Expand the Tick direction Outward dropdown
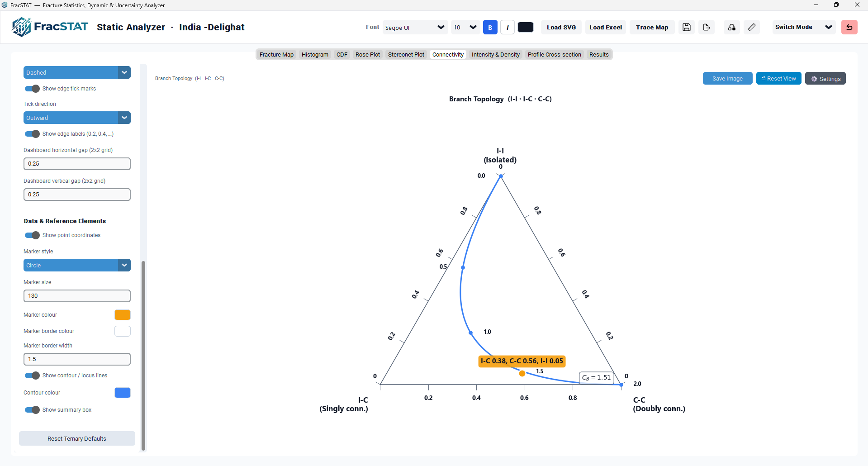Screen dimensions: 868x466 click(x=77, y=118)
